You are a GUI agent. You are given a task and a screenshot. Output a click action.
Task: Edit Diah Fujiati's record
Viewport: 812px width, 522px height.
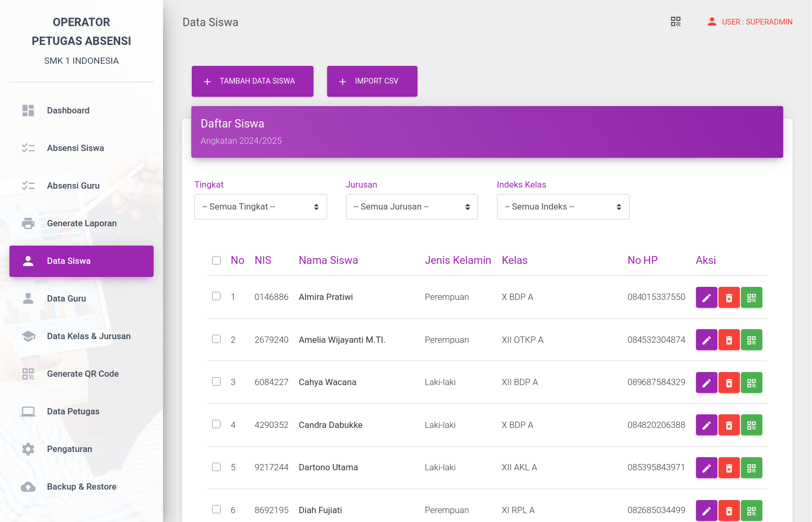[x=706, y=511]
